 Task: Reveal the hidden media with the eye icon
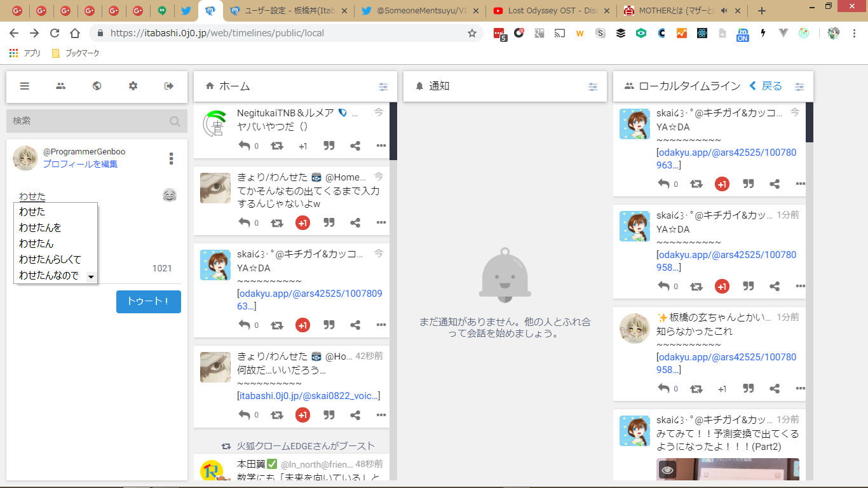[x=667, y=470]
